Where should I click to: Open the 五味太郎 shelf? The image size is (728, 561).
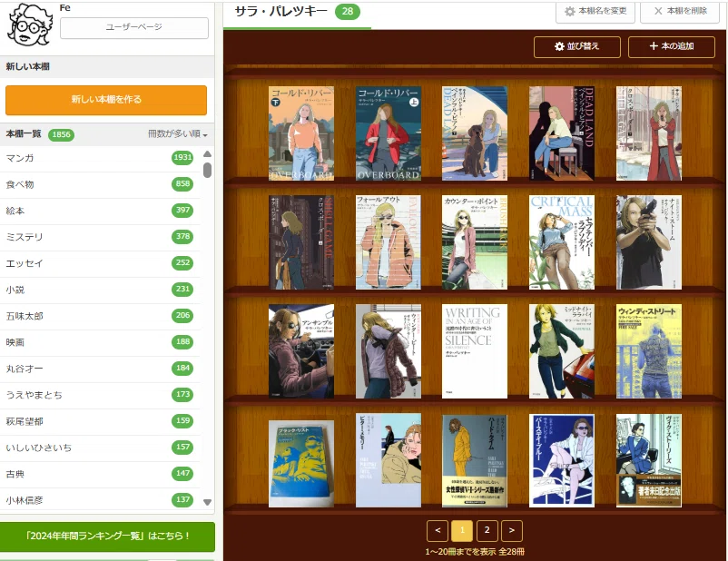click(100, 316)
